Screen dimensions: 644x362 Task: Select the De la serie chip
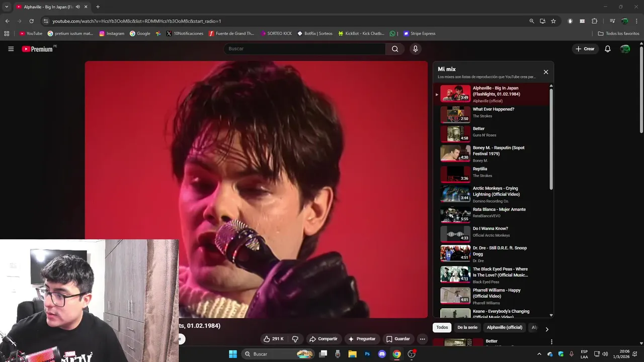click(467, 327)
